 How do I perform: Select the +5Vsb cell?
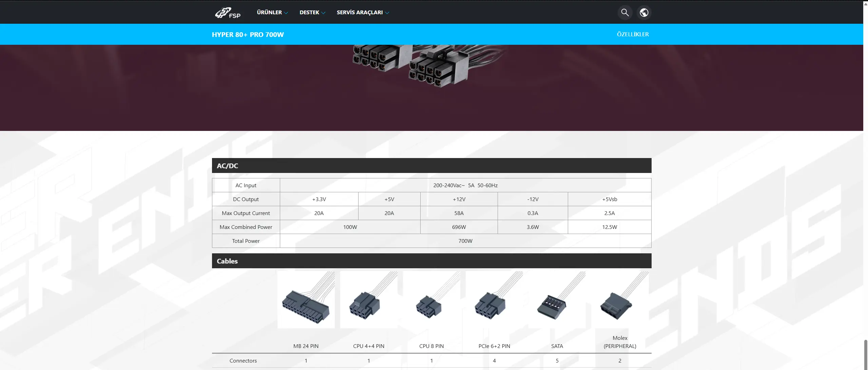(x=610, y=199)
